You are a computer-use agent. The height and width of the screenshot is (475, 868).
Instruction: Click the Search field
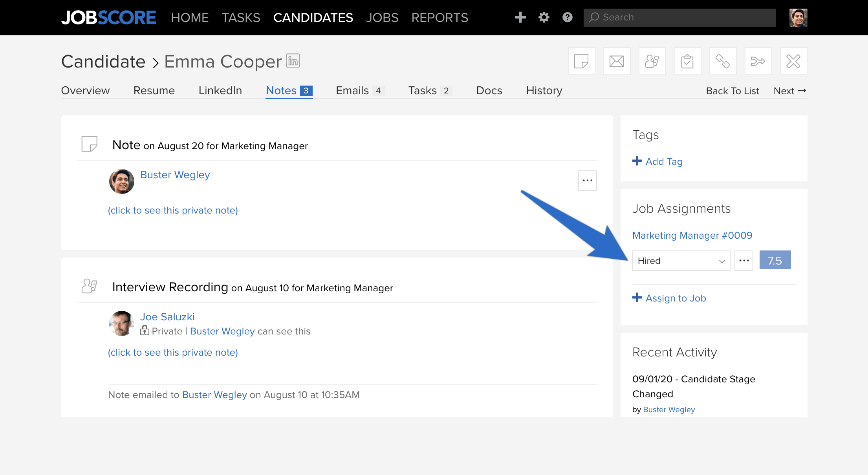[x=679, y=18]
